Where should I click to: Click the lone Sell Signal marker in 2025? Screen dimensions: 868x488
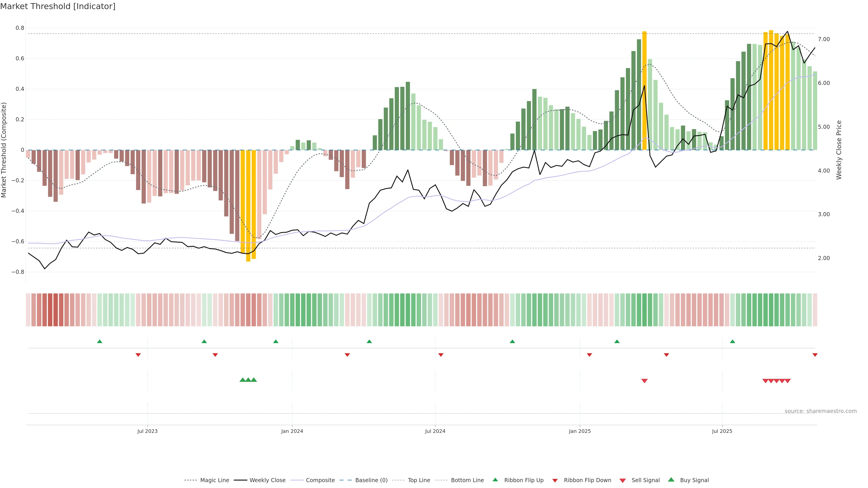click(x=644, y=381)
